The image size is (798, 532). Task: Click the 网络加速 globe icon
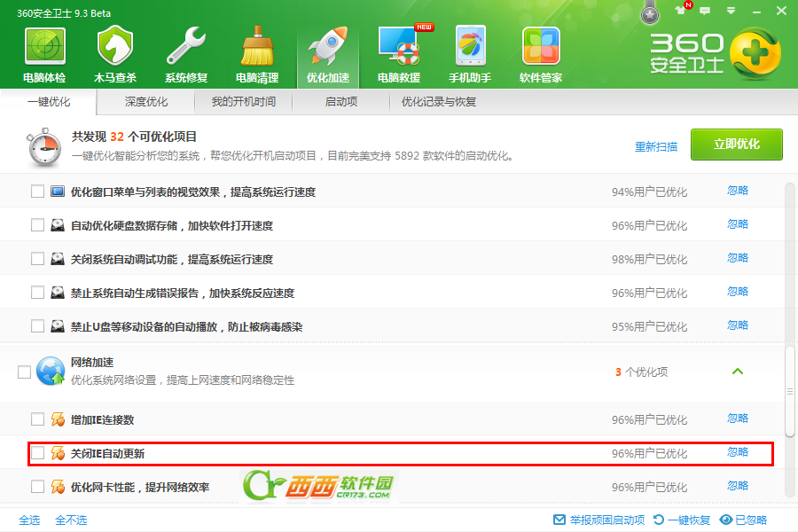(x=51, y=371)
